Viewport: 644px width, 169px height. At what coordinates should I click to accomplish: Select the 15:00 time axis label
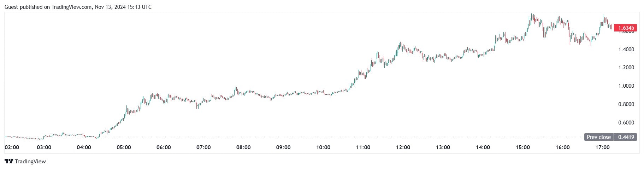[523, 147]
